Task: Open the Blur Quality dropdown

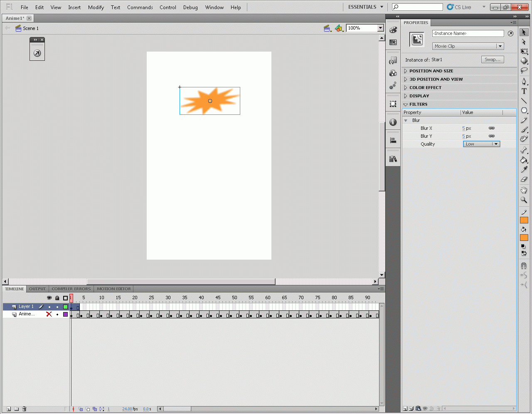Action: tap(481, 144)
